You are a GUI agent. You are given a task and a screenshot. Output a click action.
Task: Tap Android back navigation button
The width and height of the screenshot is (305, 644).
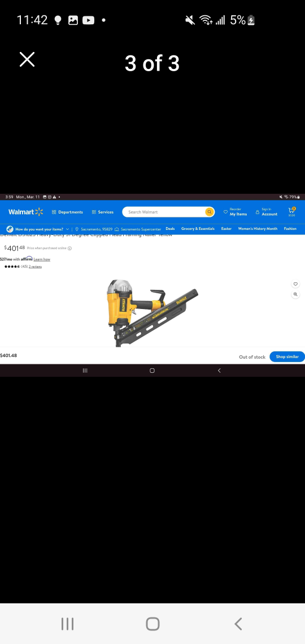coord(238,624)
